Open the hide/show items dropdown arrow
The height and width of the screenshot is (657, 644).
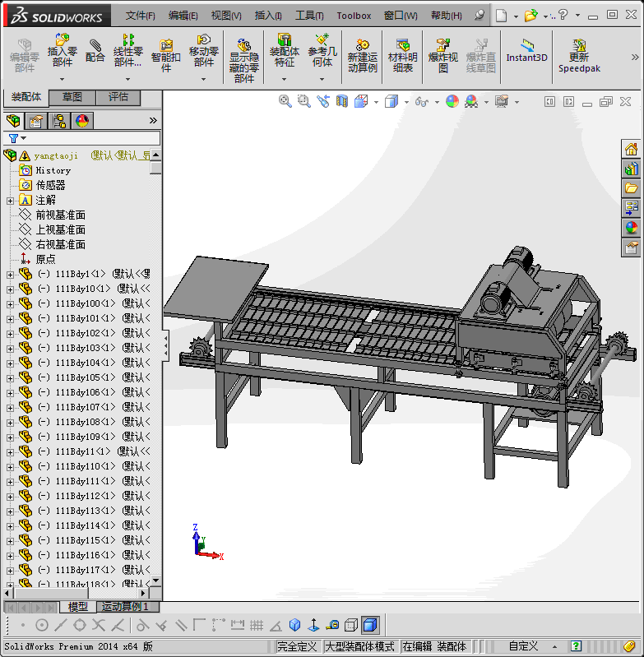437,102
